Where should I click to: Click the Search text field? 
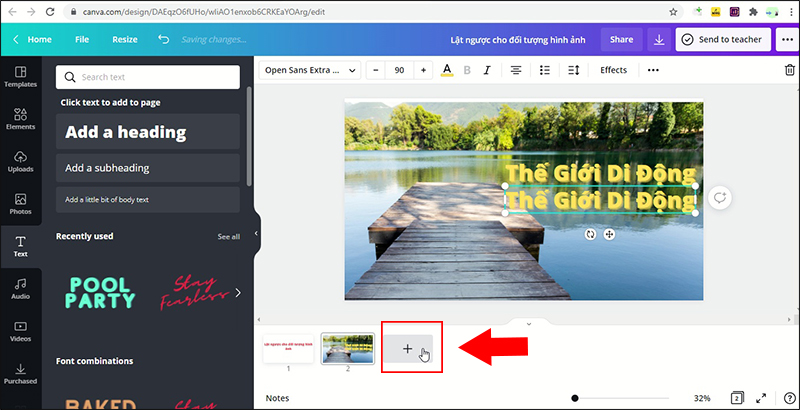coord(147,77)
